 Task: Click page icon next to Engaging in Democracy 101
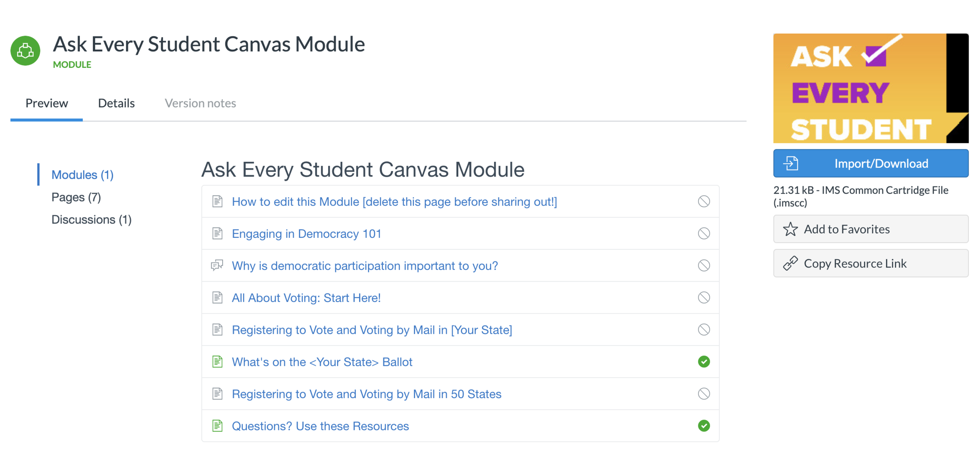pyautogui.click(x=217, y=234)
